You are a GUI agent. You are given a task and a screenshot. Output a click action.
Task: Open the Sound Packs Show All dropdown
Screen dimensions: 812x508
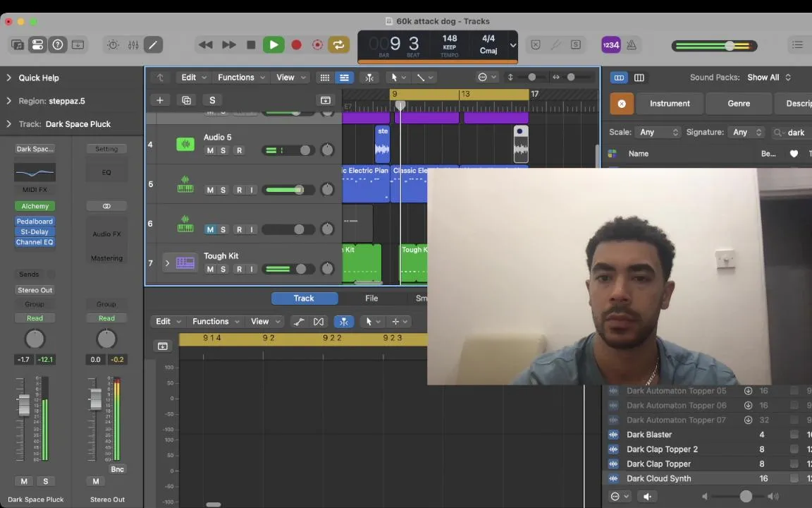(x=769, y=77)
